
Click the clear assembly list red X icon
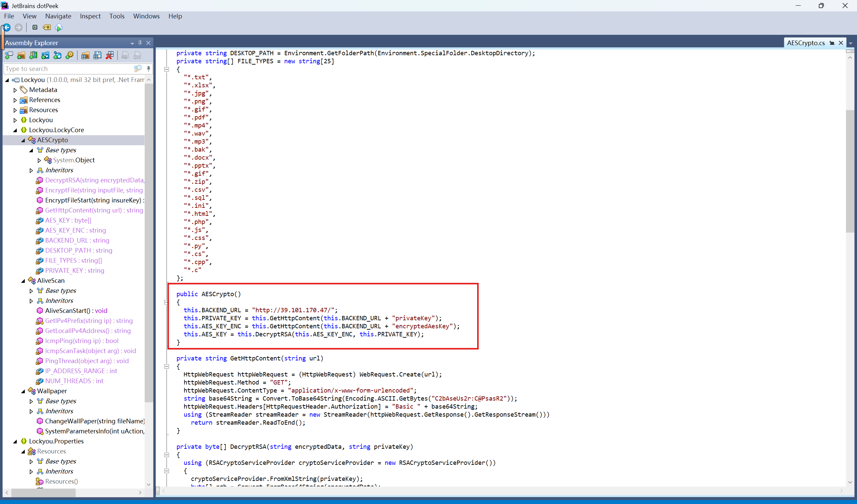[x=110, y=56]
